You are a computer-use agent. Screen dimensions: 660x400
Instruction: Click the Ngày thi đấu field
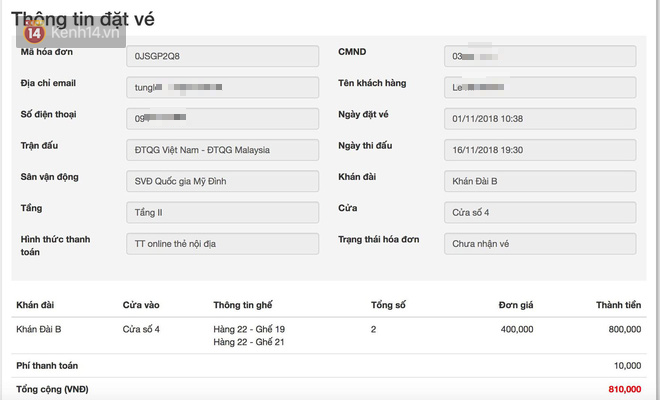pyautogui.click(x=540, y=151)
